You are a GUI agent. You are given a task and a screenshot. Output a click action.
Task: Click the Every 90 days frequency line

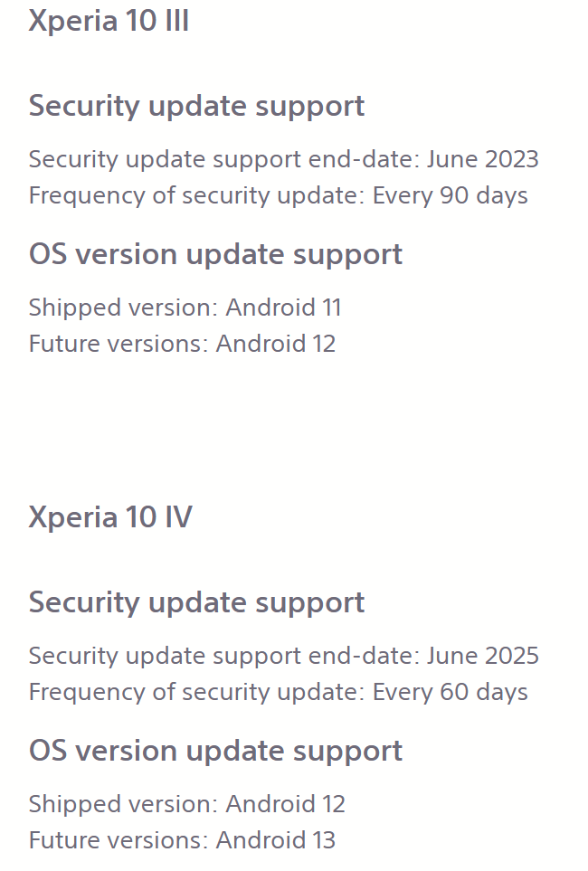278,196
